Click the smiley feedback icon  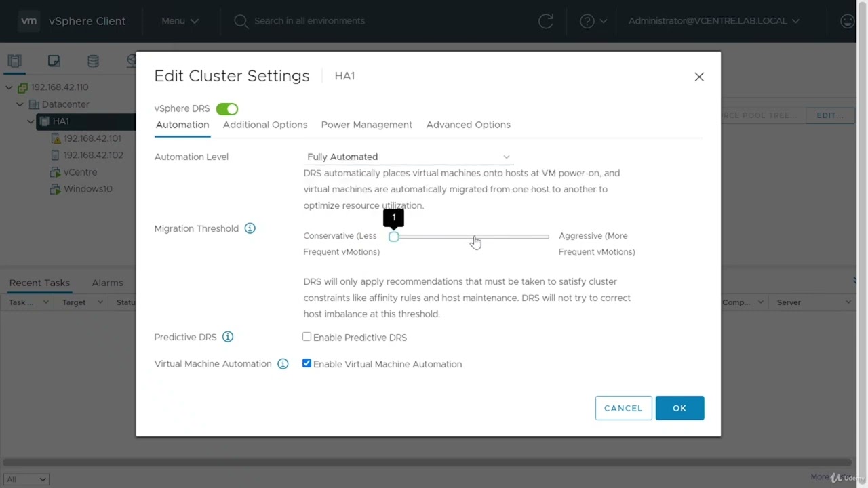(848, 21)
